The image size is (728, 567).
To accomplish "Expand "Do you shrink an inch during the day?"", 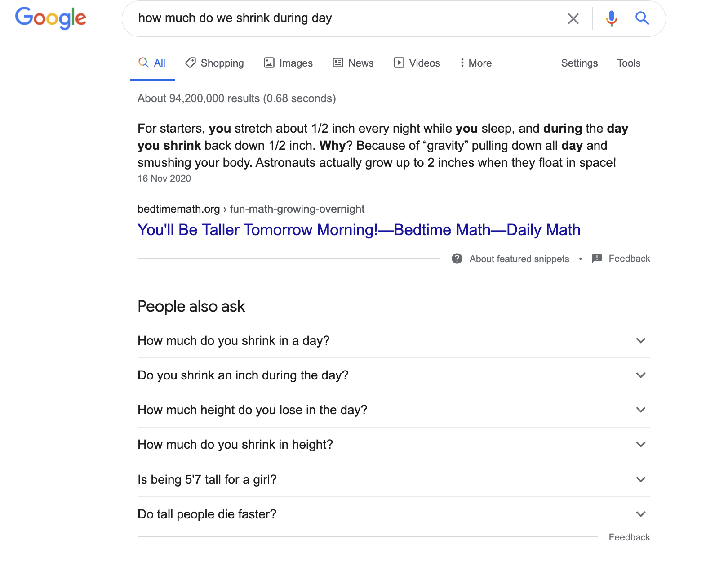I will tap(394, 375).
